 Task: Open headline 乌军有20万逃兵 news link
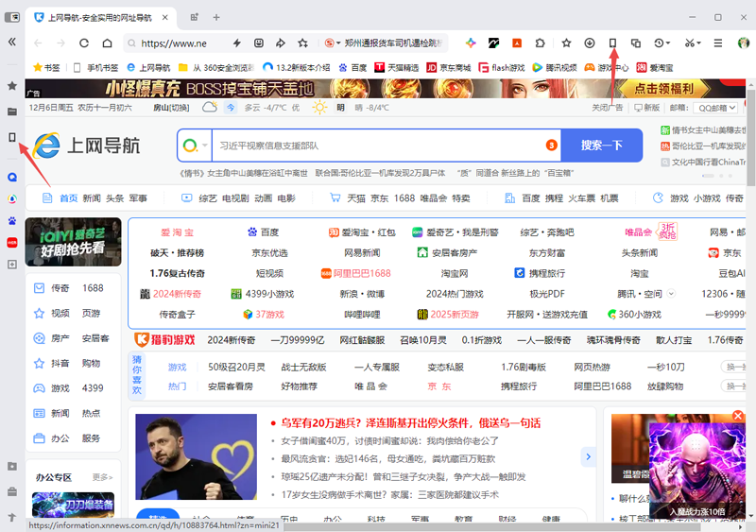(x=410, y=423)
